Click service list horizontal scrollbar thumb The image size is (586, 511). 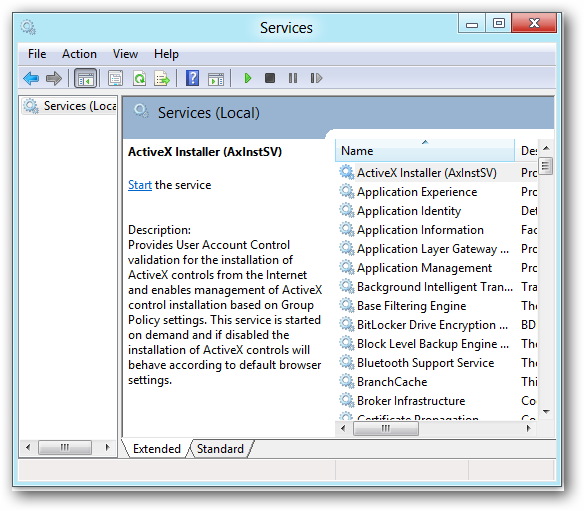[386, 428]
